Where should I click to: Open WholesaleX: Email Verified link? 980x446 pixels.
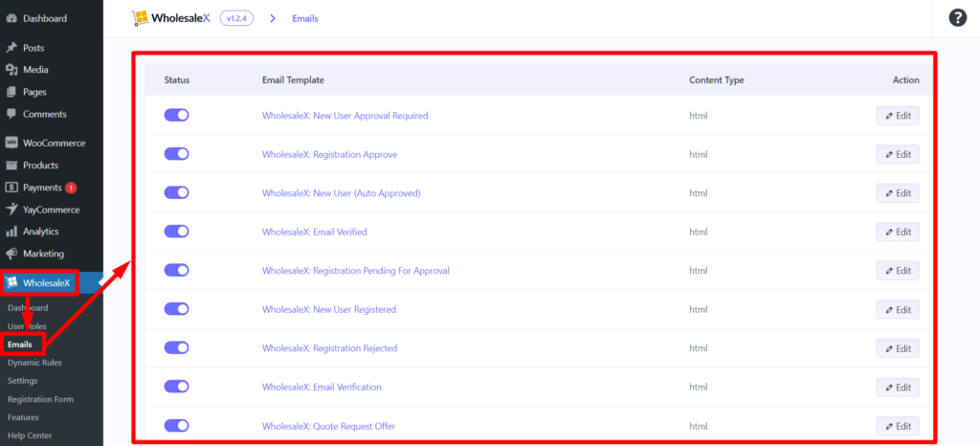tap(314, 232)
